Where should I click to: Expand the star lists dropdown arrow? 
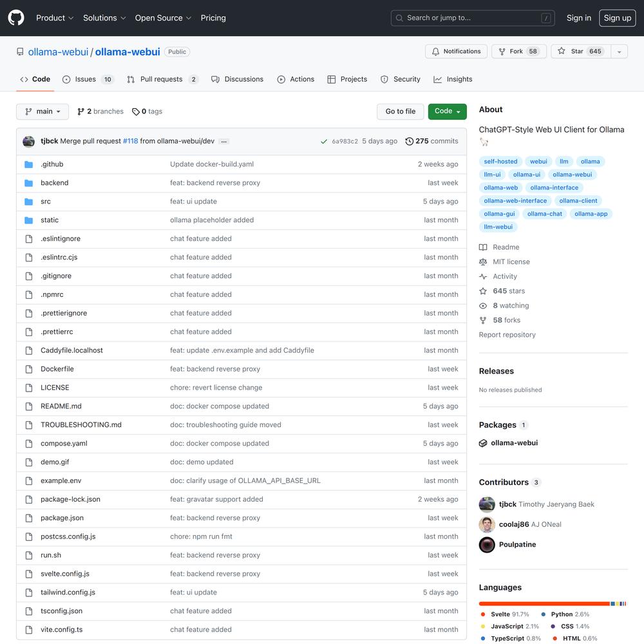click(x=619, y=52)
